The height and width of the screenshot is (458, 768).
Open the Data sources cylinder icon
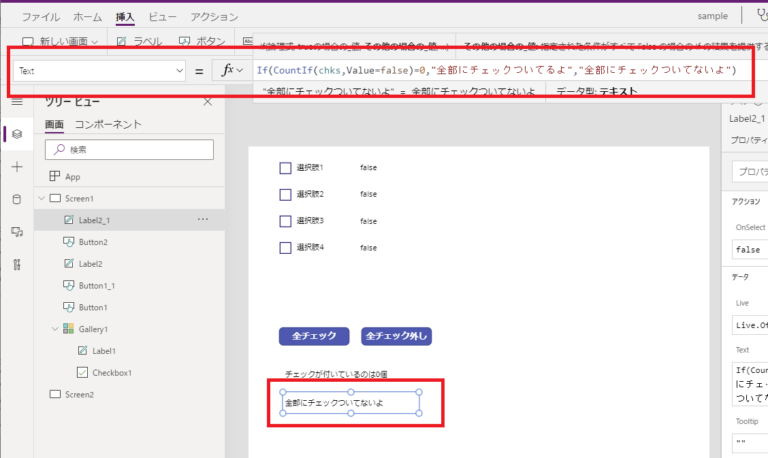17,199
